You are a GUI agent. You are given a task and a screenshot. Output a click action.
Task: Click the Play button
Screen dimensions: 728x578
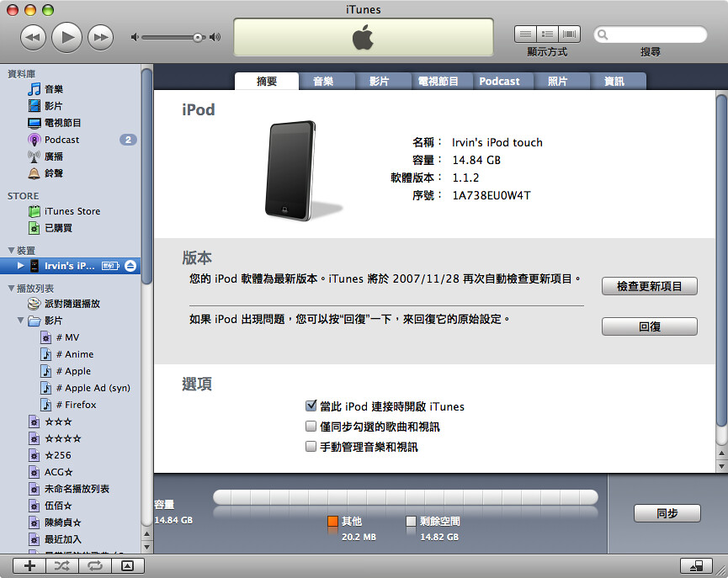point(67,37)
